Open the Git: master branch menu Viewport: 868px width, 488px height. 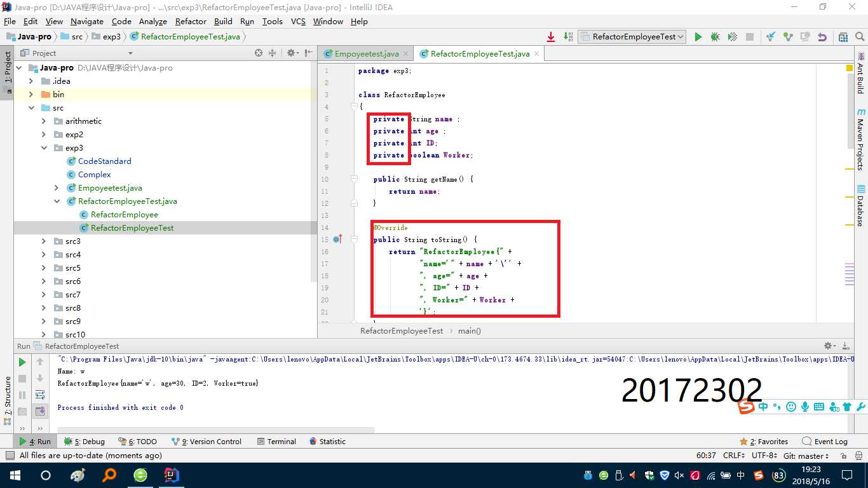(806, 456)
